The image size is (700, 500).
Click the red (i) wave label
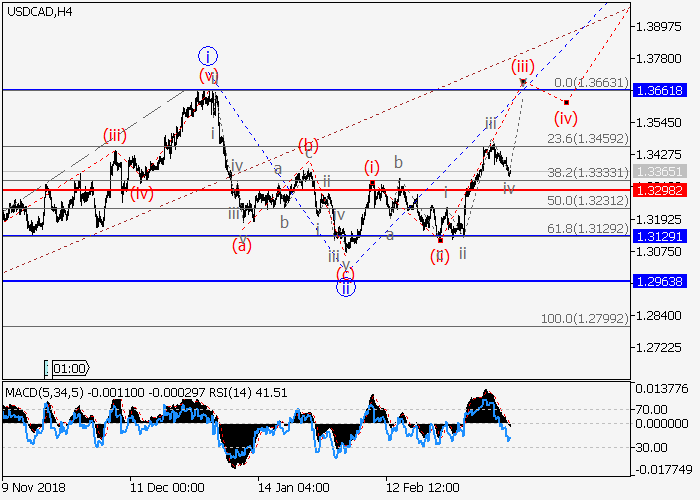(372, 167)
